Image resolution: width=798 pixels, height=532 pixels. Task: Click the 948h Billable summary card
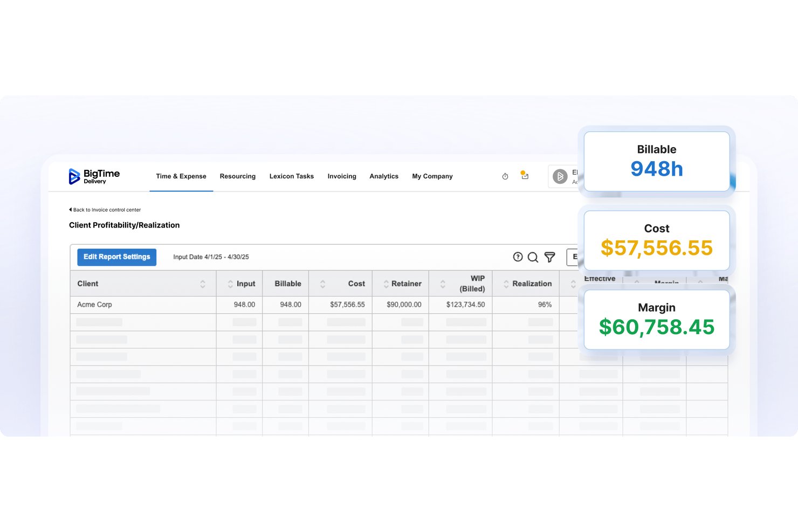657,161
